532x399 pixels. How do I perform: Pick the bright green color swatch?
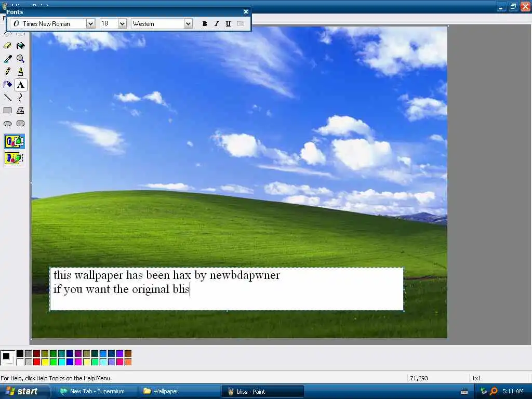(x=54, y=362)
